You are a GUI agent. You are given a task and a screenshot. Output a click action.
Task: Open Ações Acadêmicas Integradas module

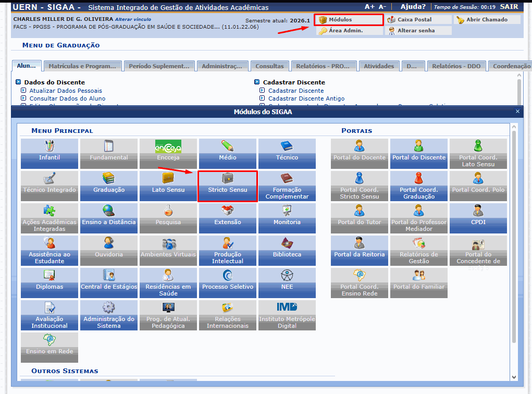(x=50, y=218)
